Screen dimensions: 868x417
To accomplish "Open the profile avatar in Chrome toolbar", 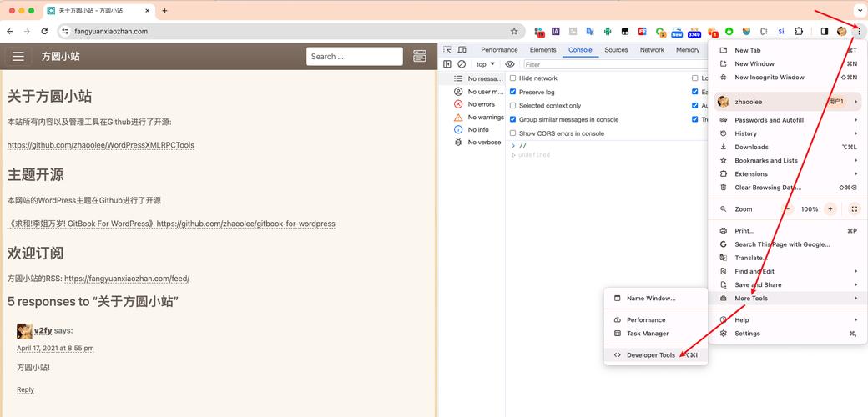I will pos(842,32).
